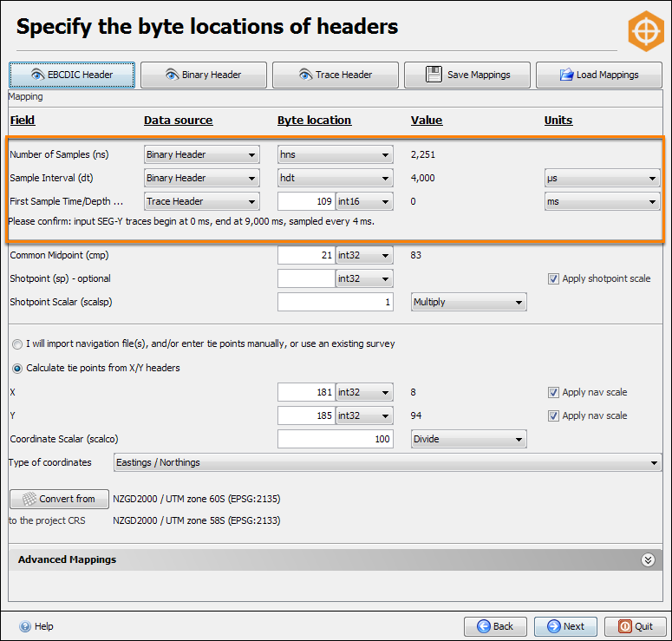
Task: Quit the import wizard
Action: (x=636, y=626)
